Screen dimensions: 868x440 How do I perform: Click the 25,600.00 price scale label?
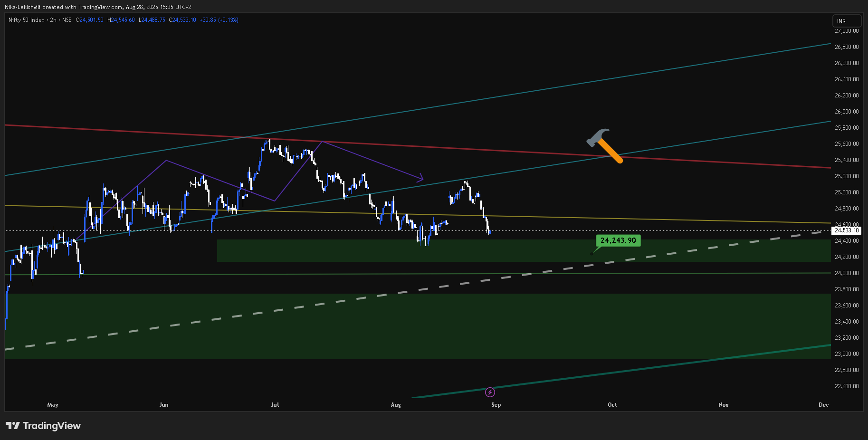coord(847,144)
